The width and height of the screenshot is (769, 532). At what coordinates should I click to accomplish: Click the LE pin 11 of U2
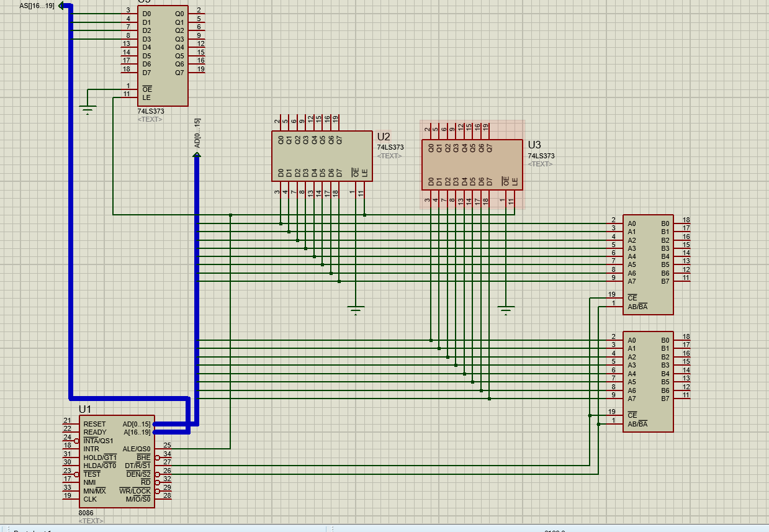364,190
